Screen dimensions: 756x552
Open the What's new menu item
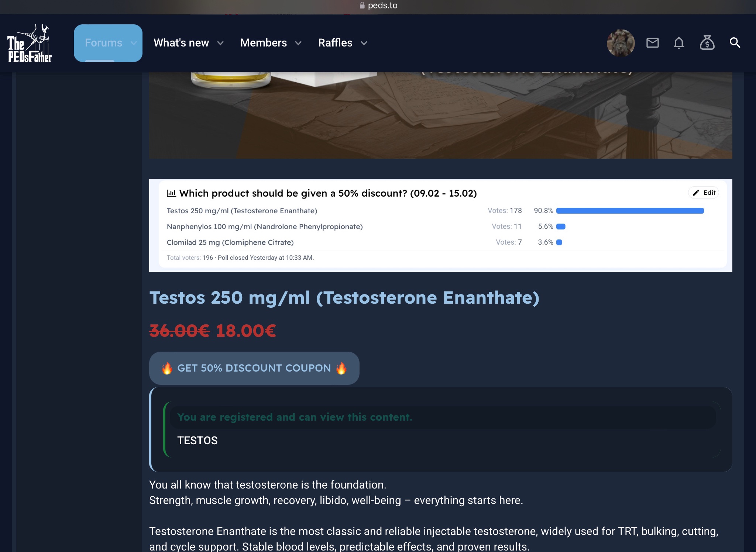181,43
